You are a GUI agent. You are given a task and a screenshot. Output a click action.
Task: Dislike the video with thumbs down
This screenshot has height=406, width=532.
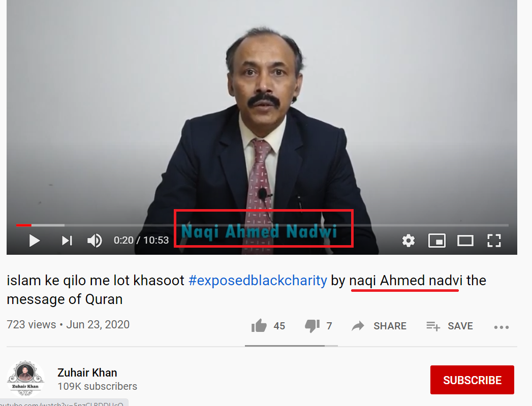coord(312,326)
